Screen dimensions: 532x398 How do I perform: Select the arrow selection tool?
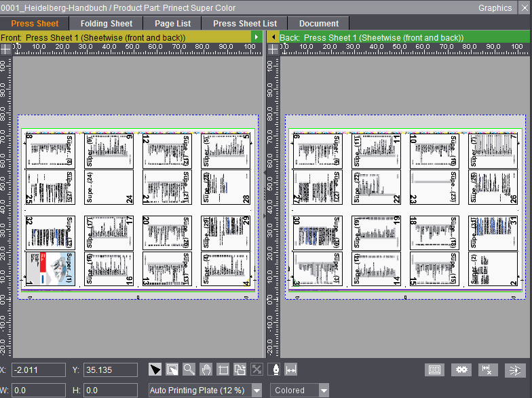tap(155, 370)
